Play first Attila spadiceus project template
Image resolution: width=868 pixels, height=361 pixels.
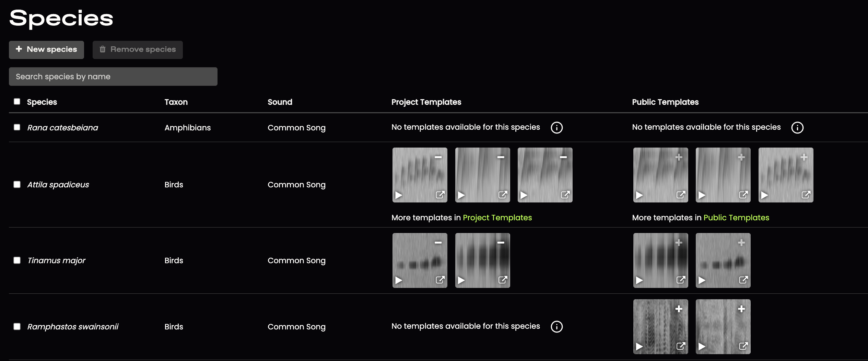[399, 195]
